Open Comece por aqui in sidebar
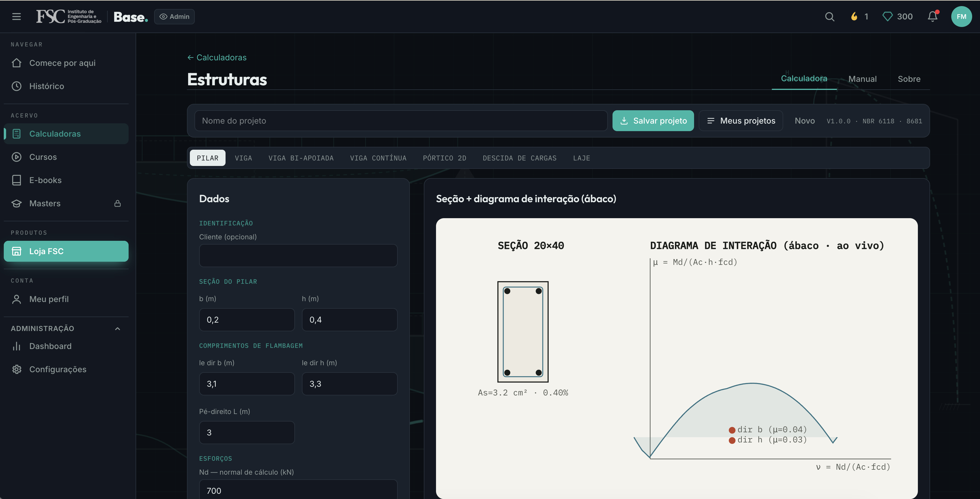This screenshot has height=499, width=980. point(66,63)
